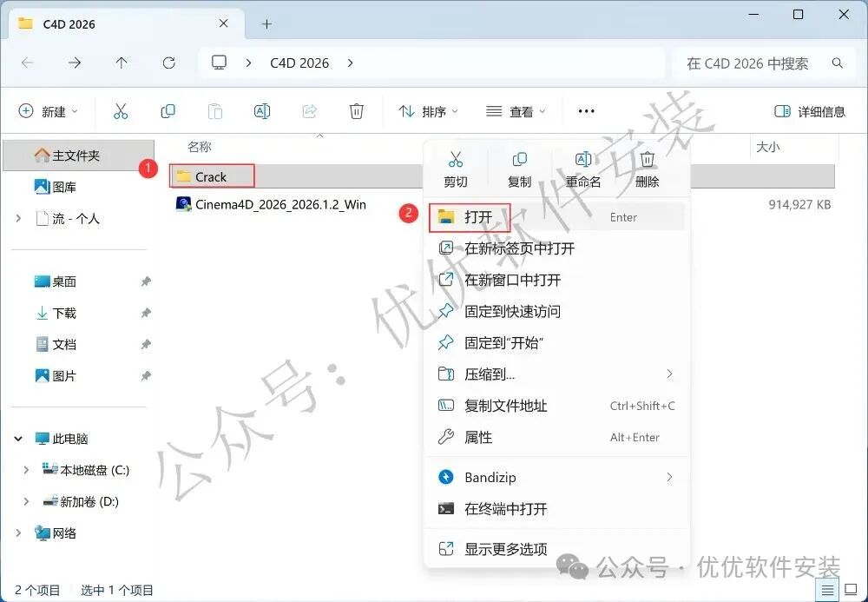Switch to details list view icon
This screenshot has width=868, height=602.
coord(827,590)
